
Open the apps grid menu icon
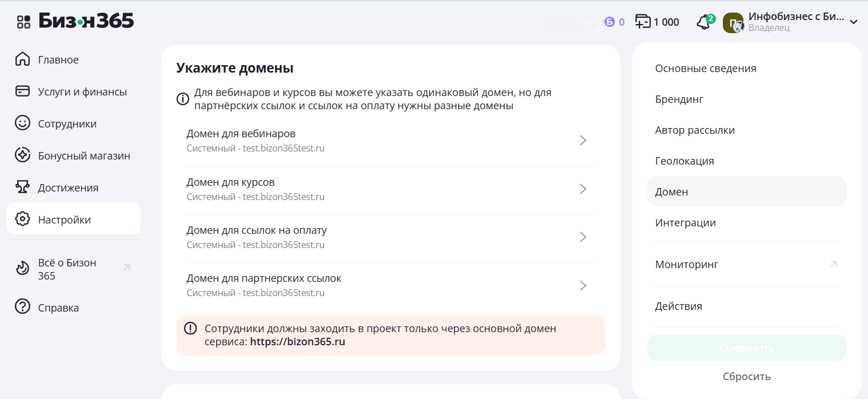tap(23, 22)
